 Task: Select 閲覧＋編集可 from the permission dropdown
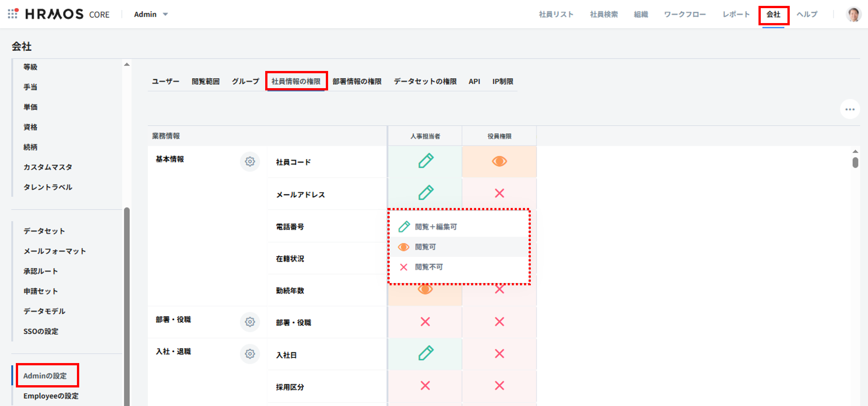[435, 227]
